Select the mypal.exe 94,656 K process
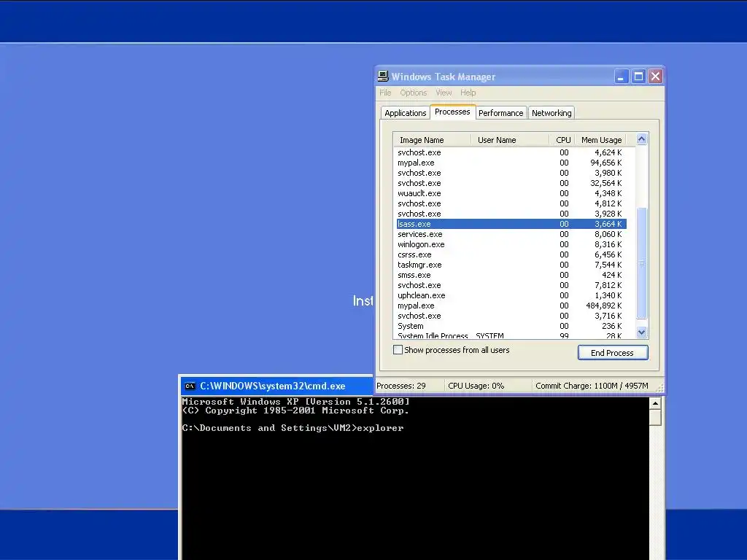747x560 pixels. coord(511,163)
